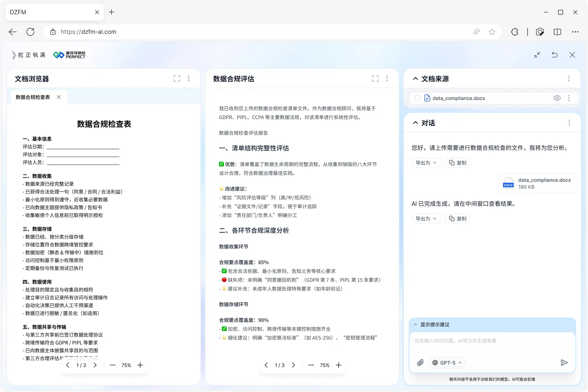Viewport: 588px width, 392px height.
Task: Collapse the 显示提示建议 bar
Action: (x=416, y=325)
